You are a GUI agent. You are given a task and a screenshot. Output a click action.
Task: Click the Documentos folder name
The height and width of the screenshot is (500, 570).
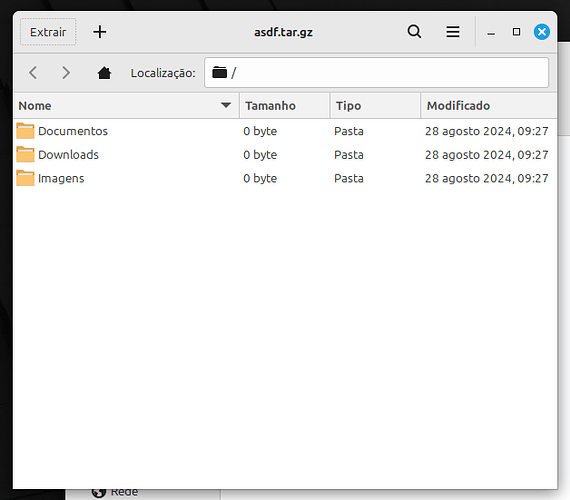(x=73, y=131)
